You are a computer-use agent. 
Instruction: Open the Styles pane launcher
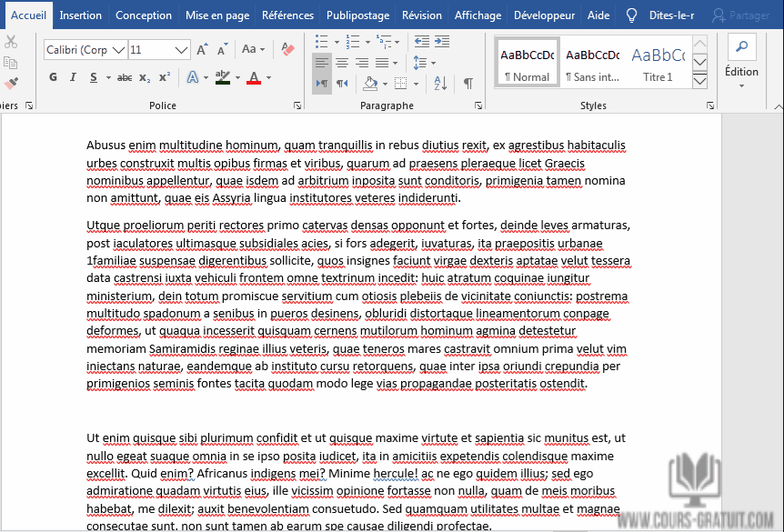coord(710,105)
